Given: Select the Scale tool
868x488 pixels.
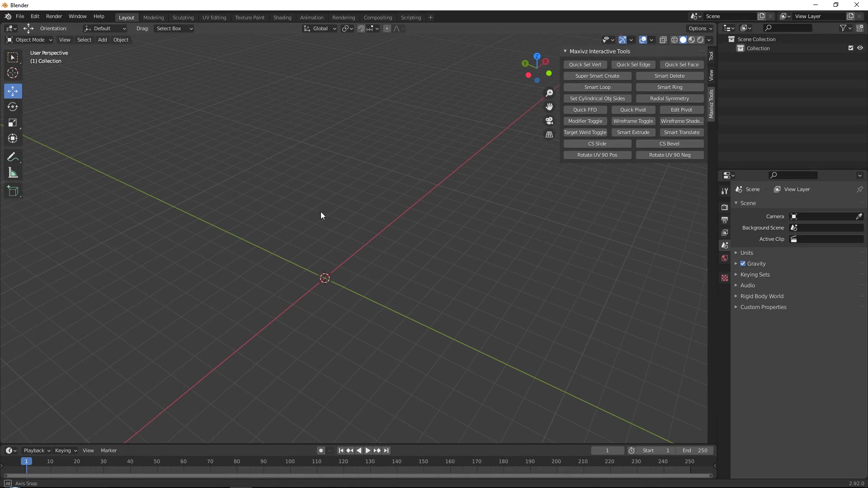Looking at the screenshot, I should point(13,123).
